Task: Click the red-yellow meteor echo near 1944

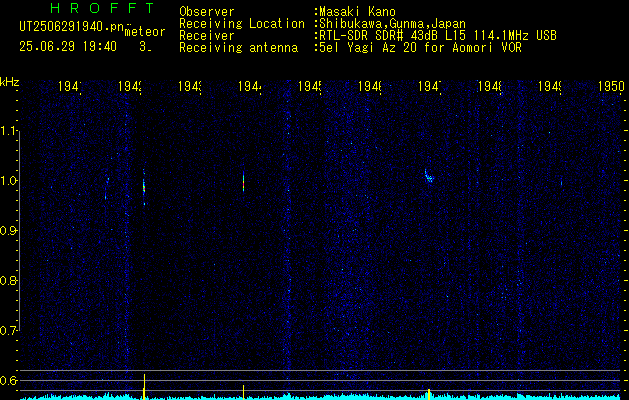Action: coord(243,182)
